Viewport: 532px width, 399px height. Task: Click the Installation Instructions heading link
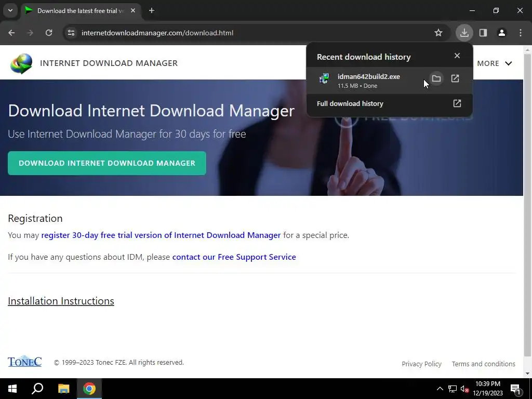coord(61,301)
